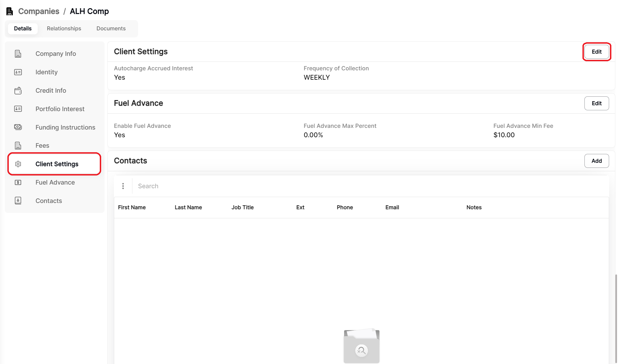Select the Company Info sidebar icon
The height and width of the screenshot is (364, 621).
pyautogui.click(x=18, y=54)
